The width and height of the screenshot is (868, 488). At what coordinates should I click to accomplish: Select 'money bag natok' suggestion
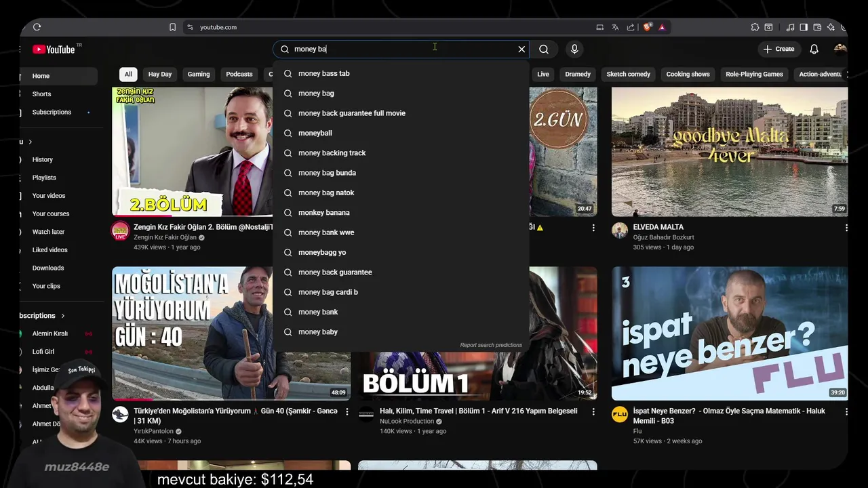401,192
